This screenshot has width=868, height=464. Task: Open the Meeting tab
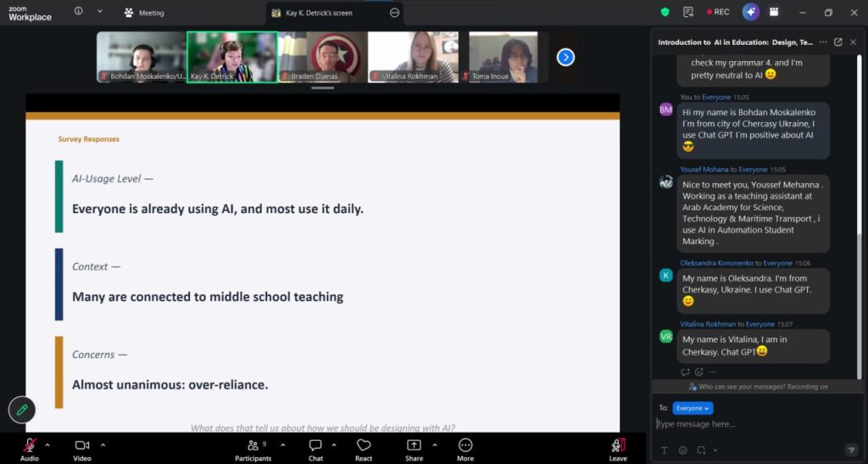point(144,13)
